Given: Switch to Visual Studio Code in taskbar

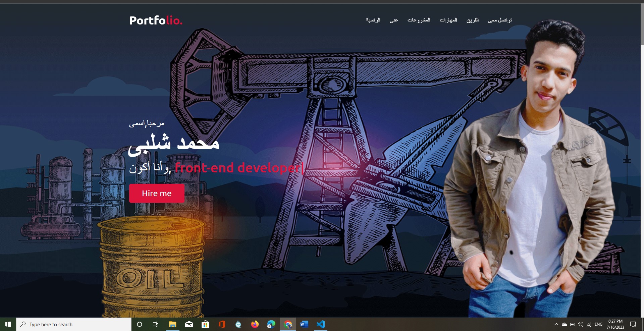Looking at the screenshot, I should point(321,324).
